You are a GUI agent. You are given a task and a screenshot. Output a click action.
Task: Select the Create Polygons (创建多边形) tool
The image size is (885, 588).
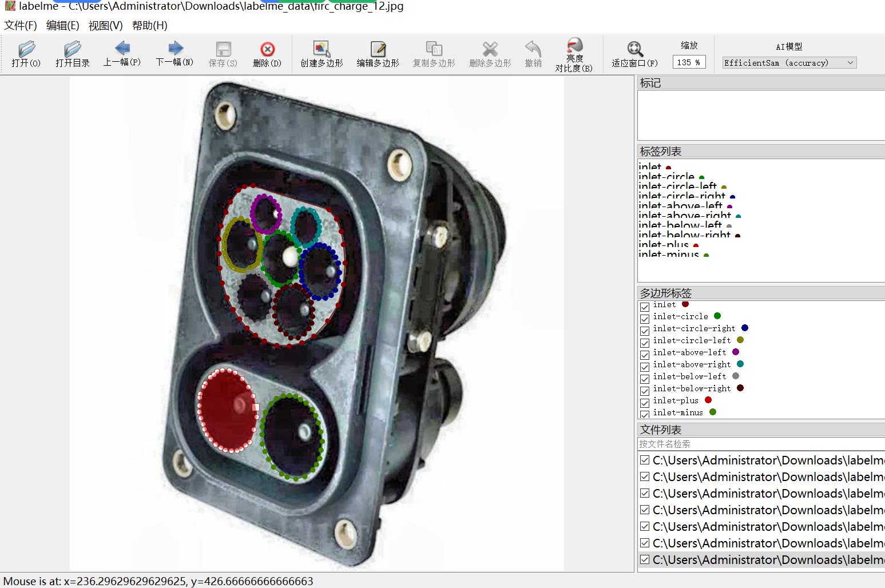pos(322,54)
